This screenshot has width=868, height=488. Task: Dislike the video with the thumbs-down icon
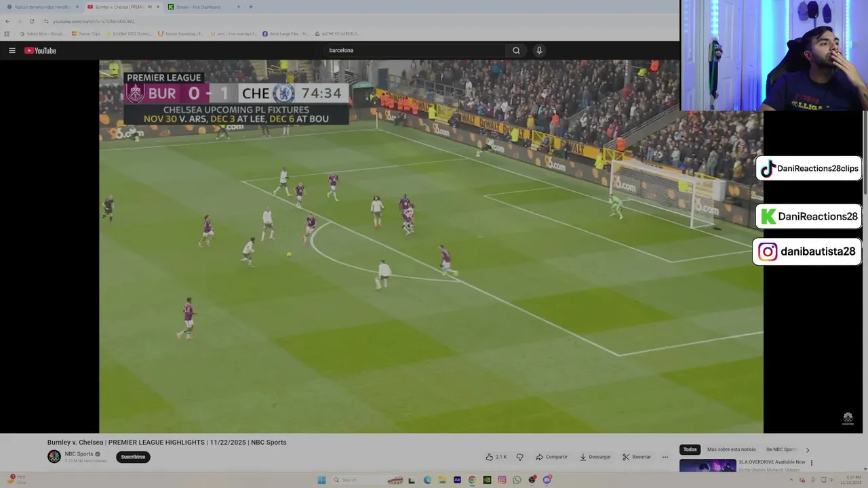pyautogui.click(x=520, y=457)
